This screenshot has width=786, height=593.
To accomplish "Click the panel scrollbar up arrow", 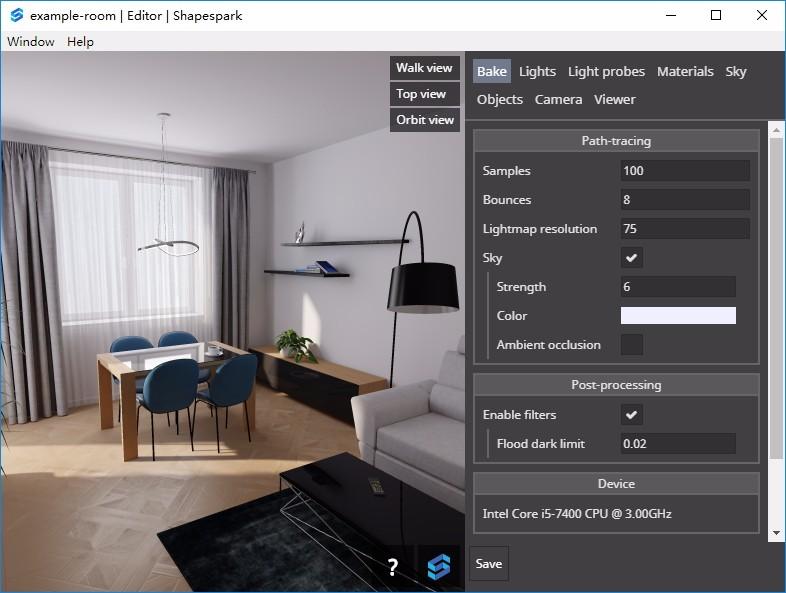I will (x=776, y=130).
